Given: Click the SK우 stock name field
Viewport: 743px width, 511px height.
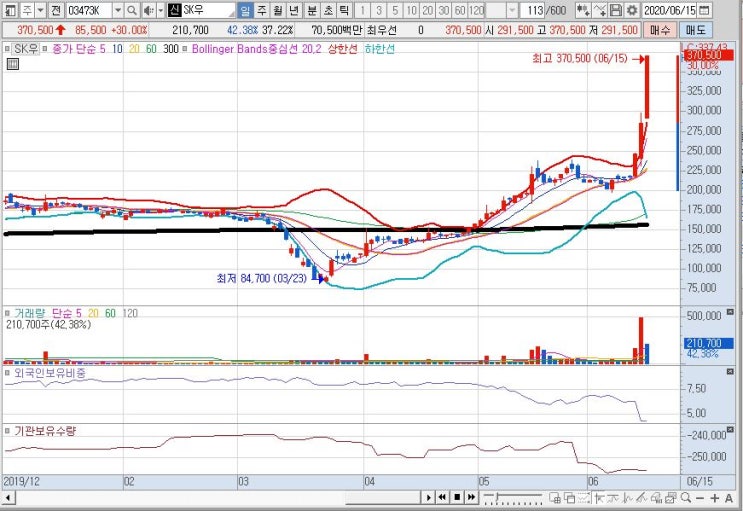Looking at the screenshot, I should (208, 10).
